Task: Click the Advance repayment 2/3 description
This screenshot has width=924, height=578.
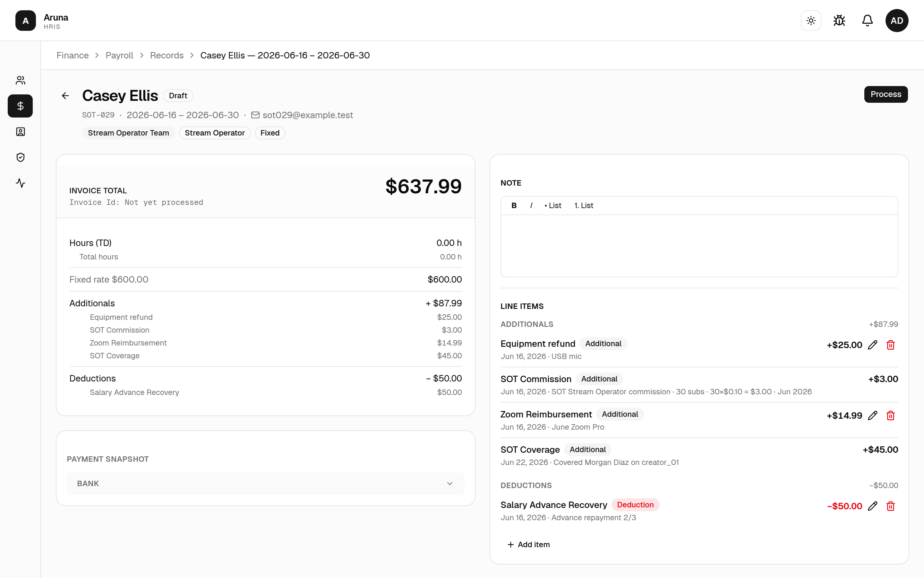Action: (593, 518)
